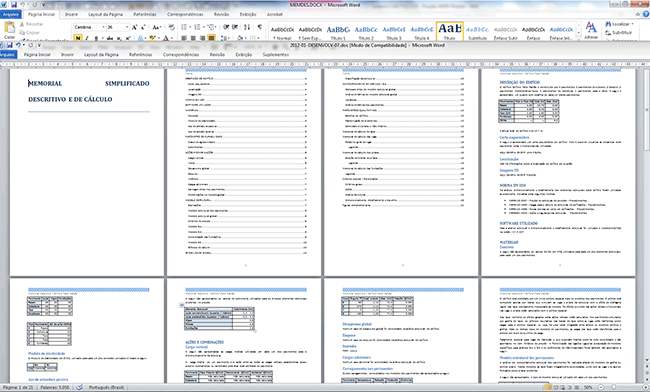
Task: Apply the Subtítulo style
Action: (478, 32)
